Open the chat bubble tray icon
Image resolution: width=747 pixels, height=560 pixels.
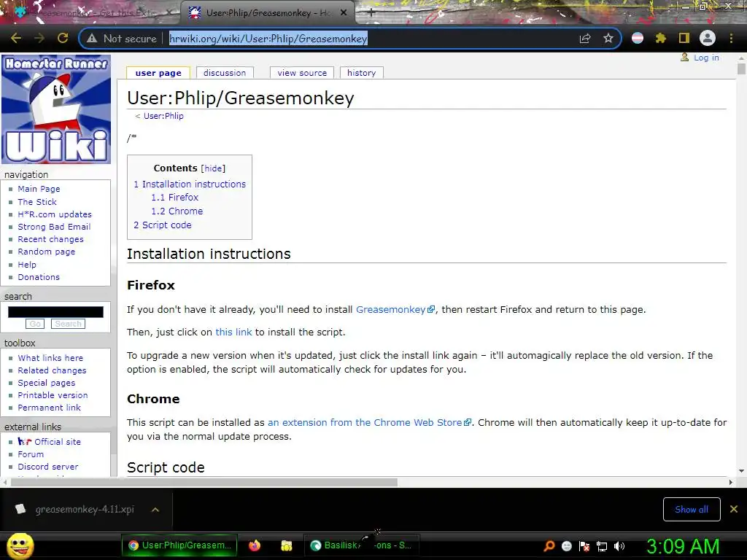567,546
